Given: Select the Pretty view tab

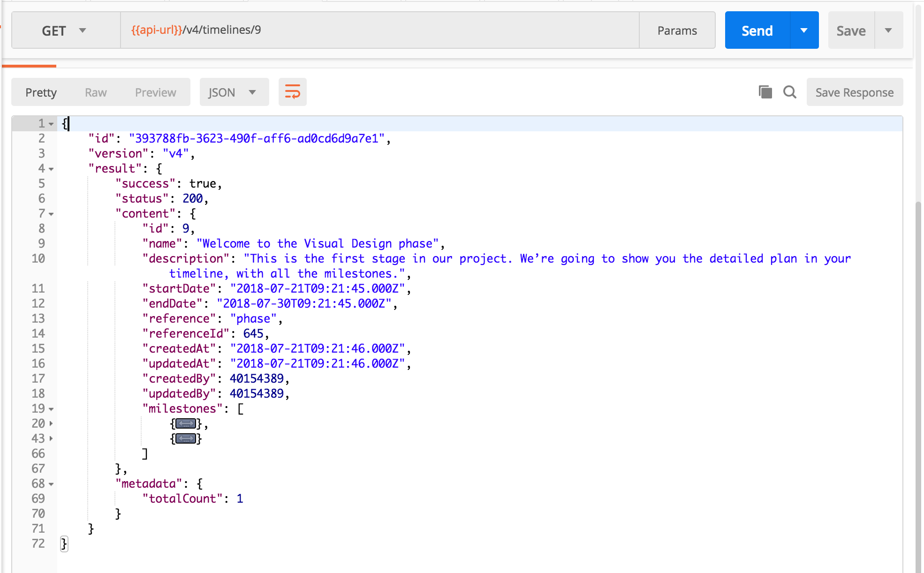Looking at the screenshot, I should (x=41, y=92).
